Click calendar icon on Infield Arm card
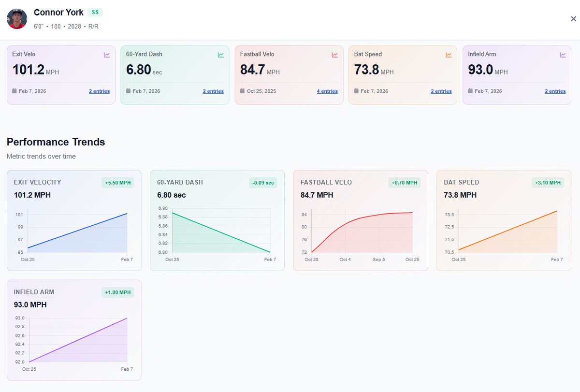Screen dimensions: 580x392 (x=471, y=91)
